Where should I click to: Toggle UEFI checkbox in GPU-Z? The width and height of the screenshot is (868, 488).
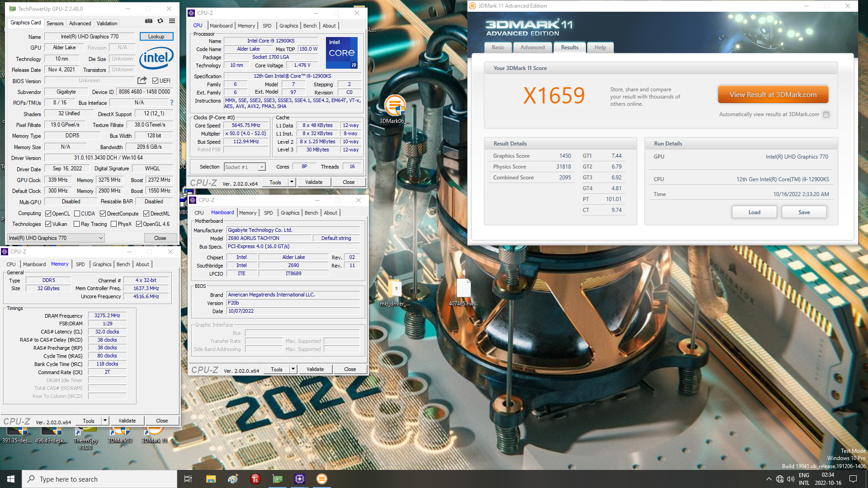[x=155, y=80]
